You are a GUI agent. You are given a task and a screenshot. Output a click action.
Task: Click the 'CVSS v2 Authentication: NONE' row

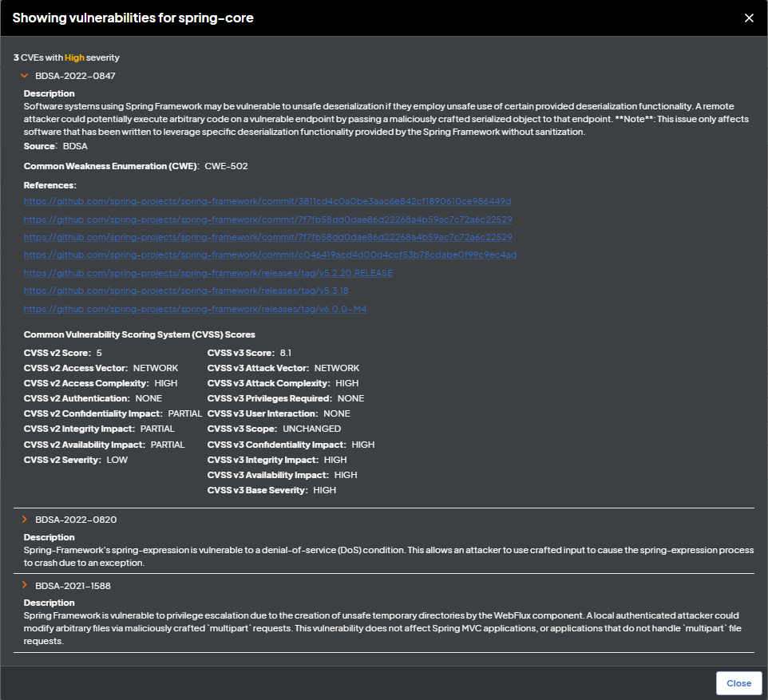[x=93, y=398]
